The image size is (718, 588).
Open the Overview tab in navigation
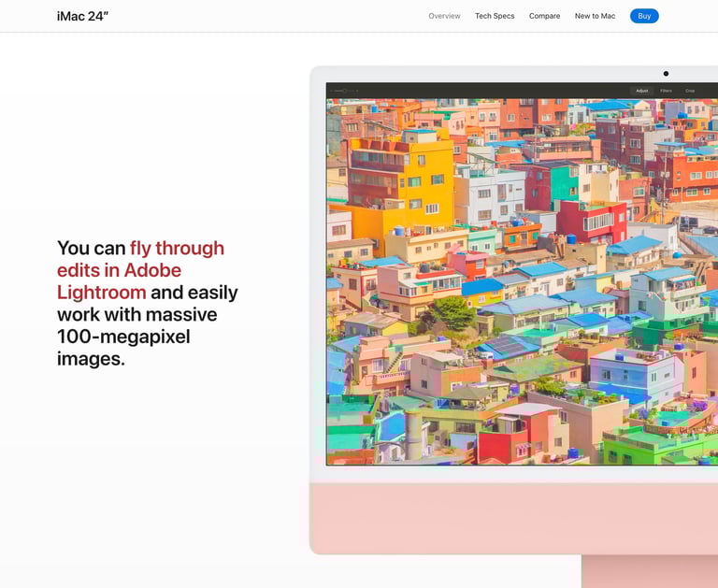coord(444,16)
